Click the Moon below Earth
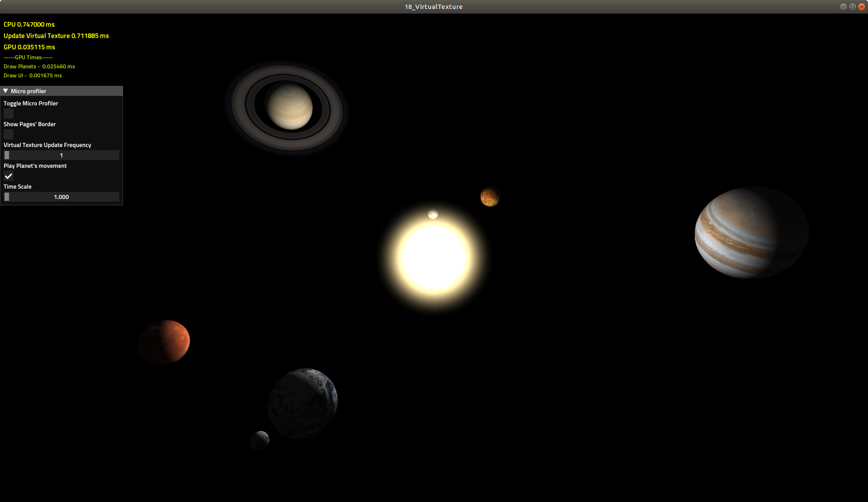The width and height of the screenshot is (868, 502). click(x=259, y=439)
